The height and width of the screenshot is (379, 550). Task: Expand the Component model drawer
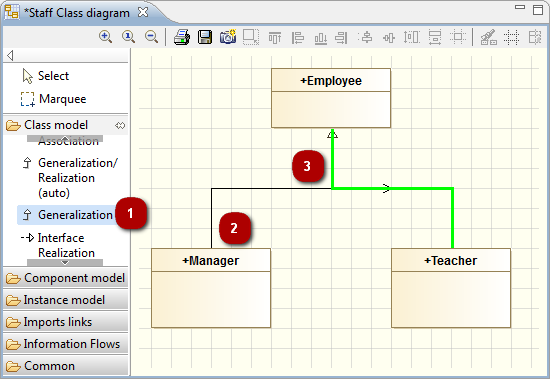pos(66,278)
